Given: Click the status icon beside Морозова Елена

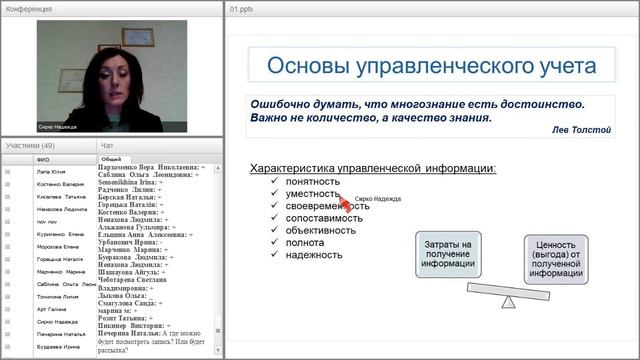Looking at the screenshot, I should 7,247.
